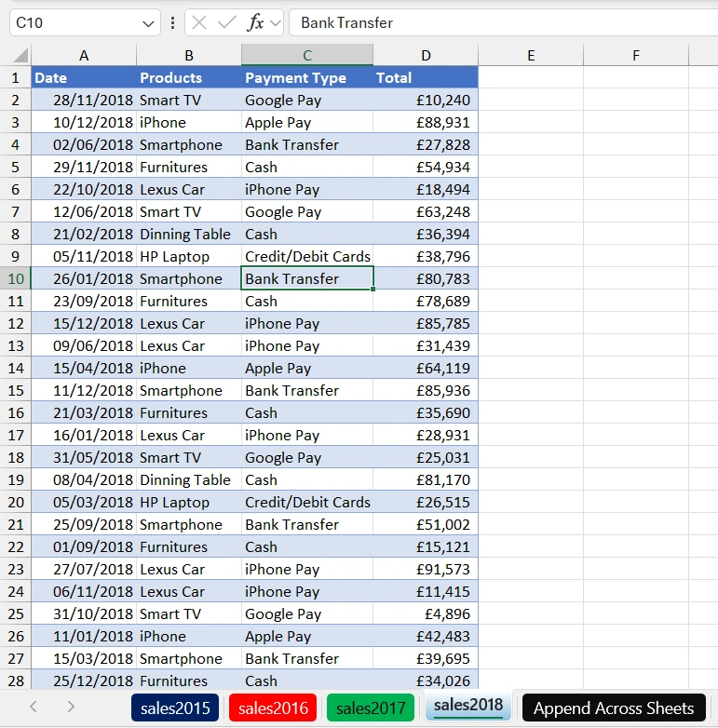Select column E header
The image size is (718, 728).
(x=531, y=55)
